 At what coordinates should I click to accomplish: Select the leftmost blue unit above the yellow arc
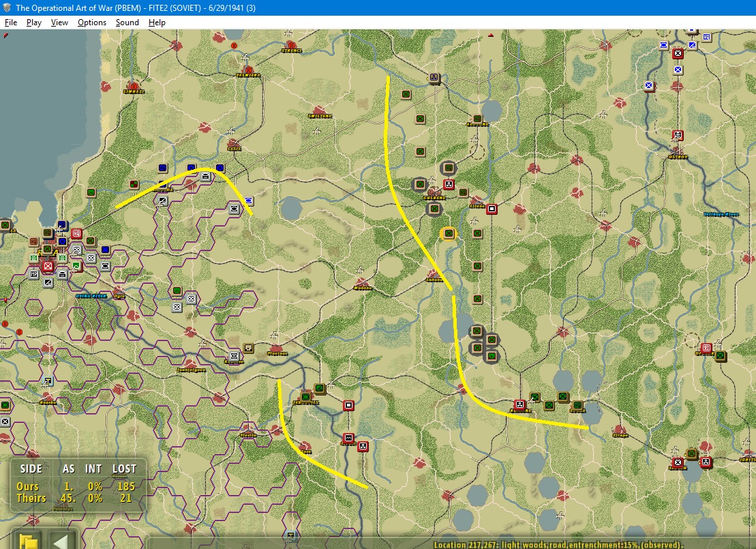coord(162,168)
